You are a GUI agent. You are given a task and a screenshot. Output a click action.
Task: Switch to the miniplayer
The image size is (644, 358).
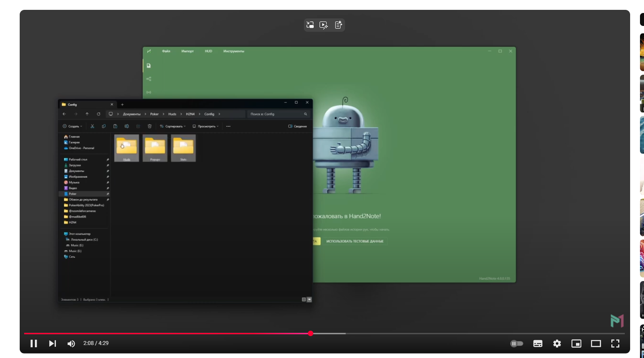point(576,344)
